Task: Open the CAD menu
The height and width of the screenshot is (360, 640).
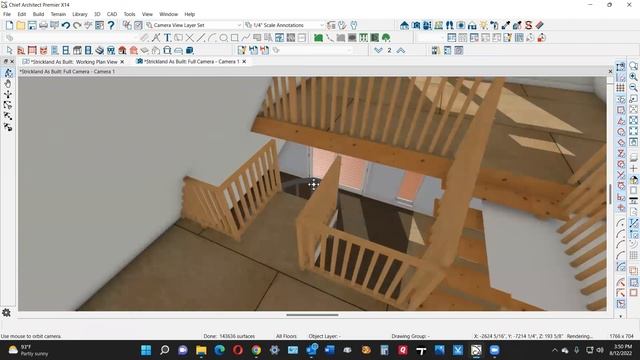Action: point(112,14)
